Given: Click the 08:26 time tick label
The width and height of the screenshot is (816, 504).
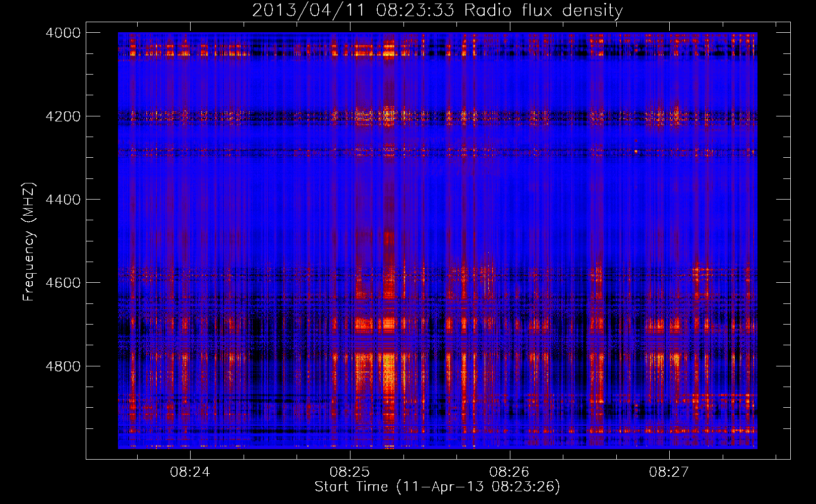Looking at the screenshot, I should [509, 472].
